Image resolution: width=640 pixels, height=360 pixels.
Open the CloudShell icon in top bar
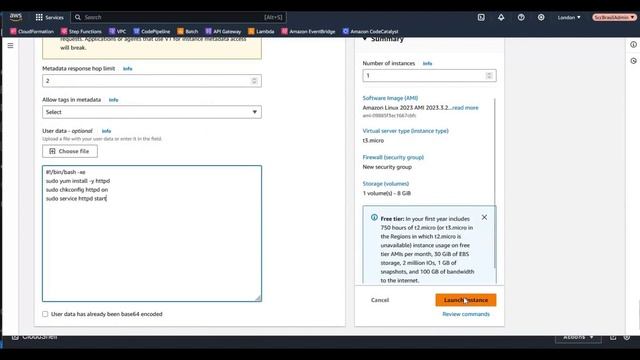481,17
